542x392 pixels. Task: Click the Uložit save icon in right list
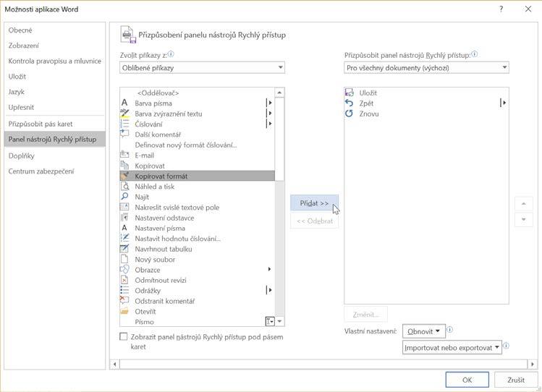[350, 93]
